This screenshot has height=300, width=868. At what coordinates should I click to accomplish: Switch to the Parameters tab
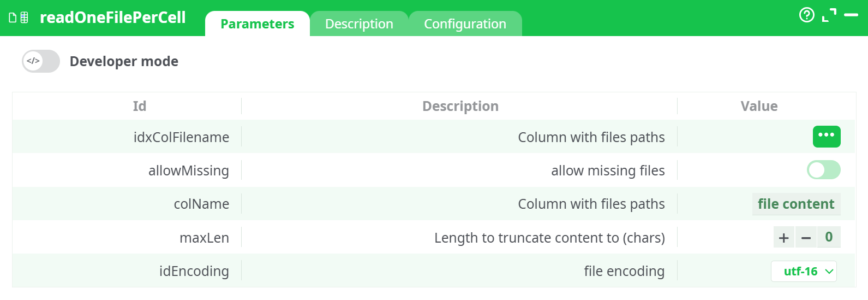coord(257,24)
